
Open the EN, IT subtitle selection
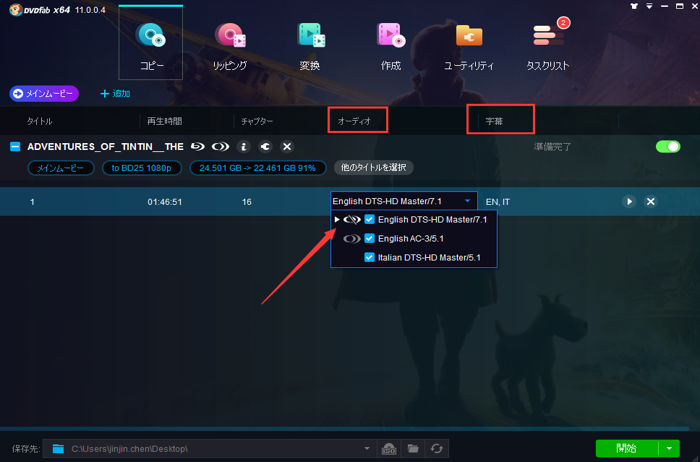point(498,202)
